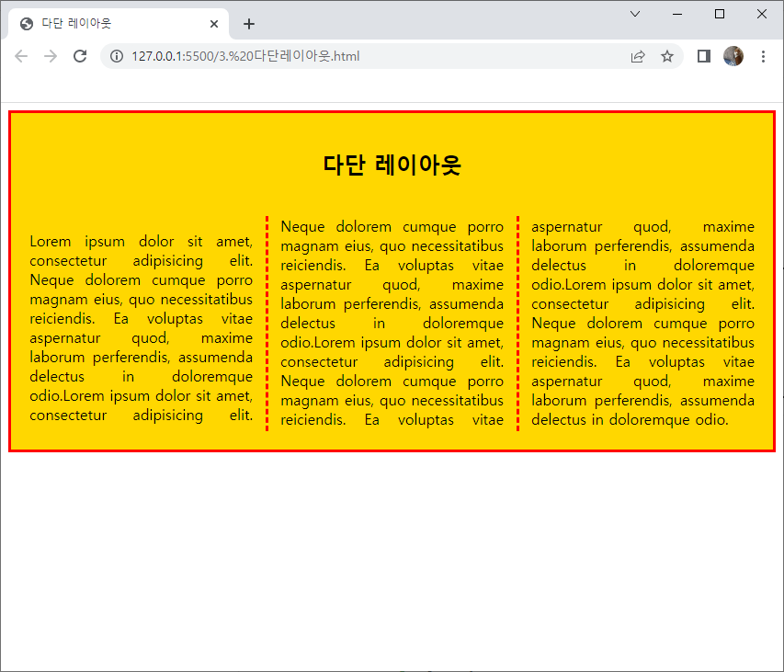The height and width of the screenshot is (672, 784).
Task: Maximize the browser window
Action: point(720,14)
